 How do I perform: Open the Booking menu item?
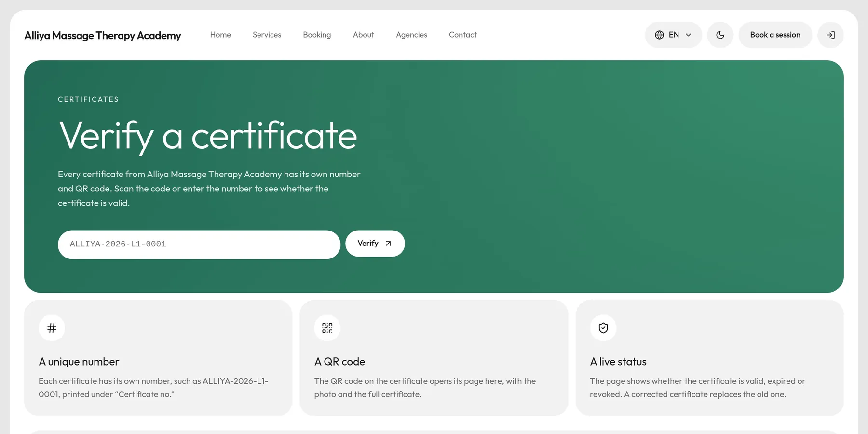317,35
